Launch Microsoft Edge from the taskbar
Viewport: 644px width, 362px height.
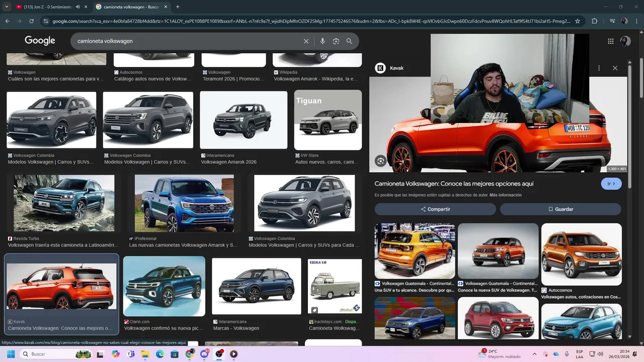pyautogui.click(x=160, y=354)
